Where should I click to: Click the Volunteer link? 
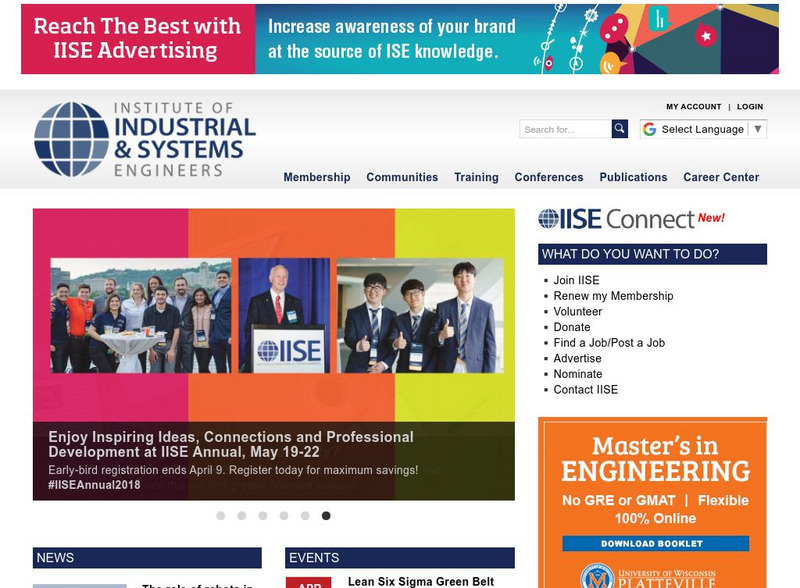coord(578,311)
